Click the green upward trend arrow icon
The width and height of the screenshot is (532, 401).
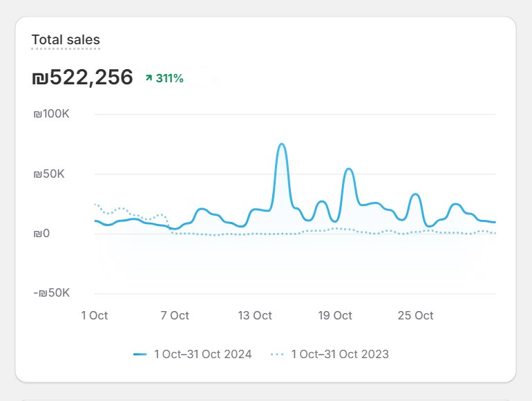[149, 79]
